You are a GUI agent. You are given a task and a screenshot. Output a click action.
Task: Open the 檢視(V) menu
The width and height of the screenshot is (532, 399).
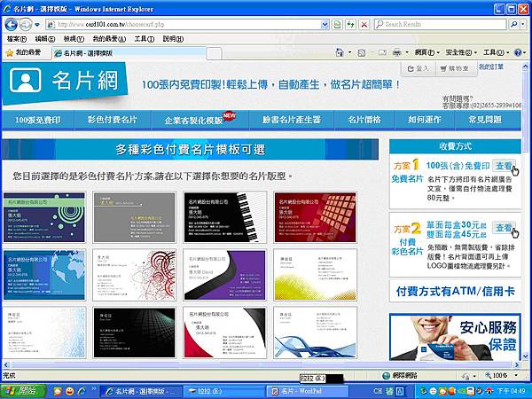(x=74, y=39)
